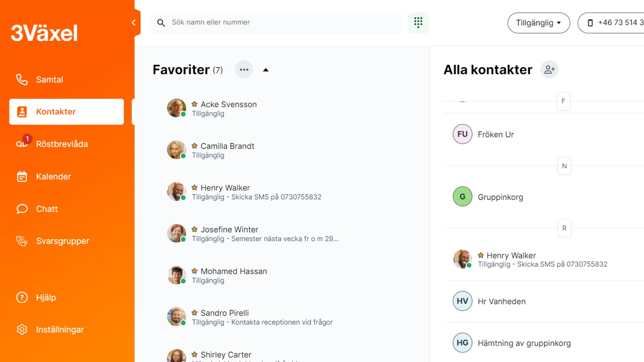This screenshot has width=644, height=362.
Task: Open Inställningar gear icon
Action: (x=22, y=329)
